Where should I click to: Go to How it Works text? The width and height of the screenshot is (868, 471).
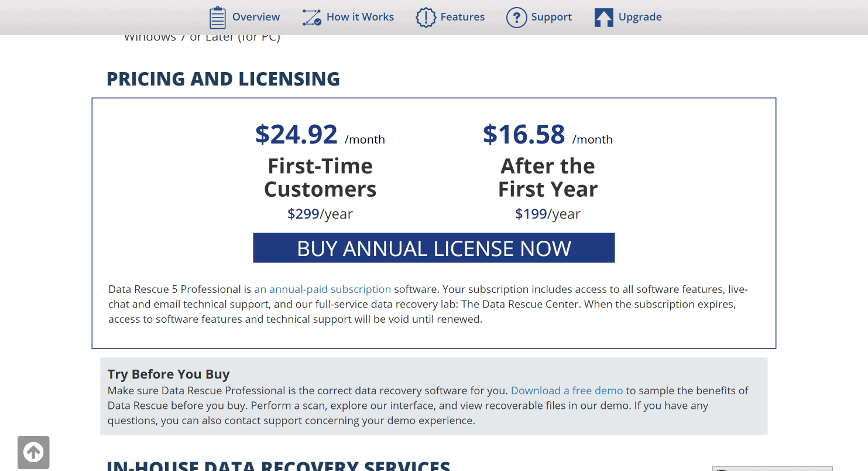click(x=360, y=17)
